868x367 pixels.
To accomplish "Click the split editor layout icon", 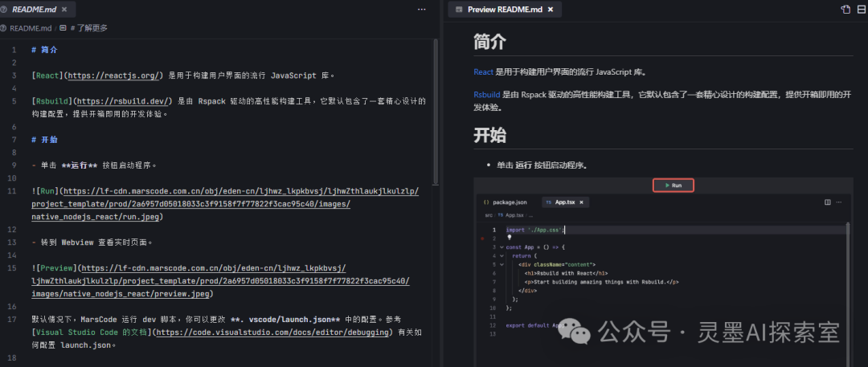I will pos(862,10).
